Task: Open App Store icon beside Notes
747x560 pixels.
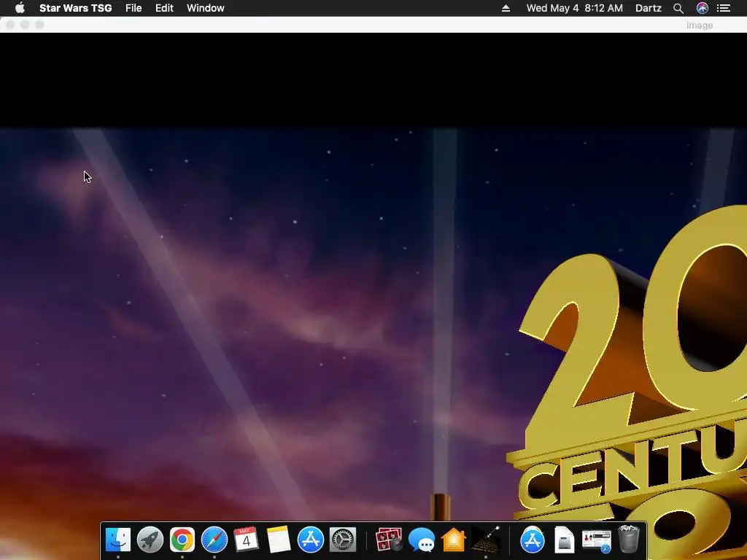Action: click(x=311, y=540)
